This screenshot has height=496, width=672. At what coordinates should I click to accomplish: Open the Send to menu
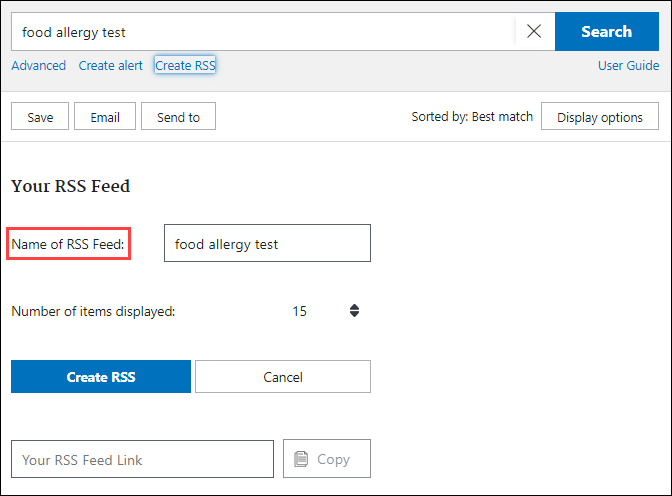pos(178,117)
